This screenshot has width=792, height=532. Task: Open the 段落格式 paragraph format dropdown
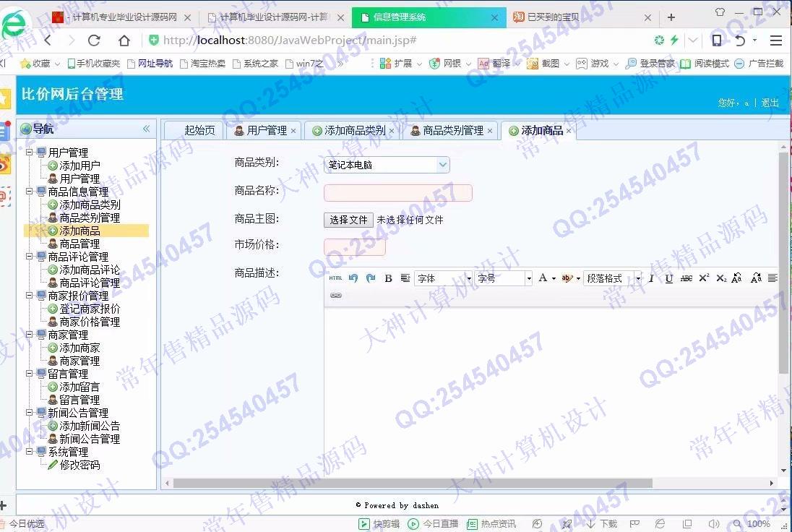click(x=613, y=278)
